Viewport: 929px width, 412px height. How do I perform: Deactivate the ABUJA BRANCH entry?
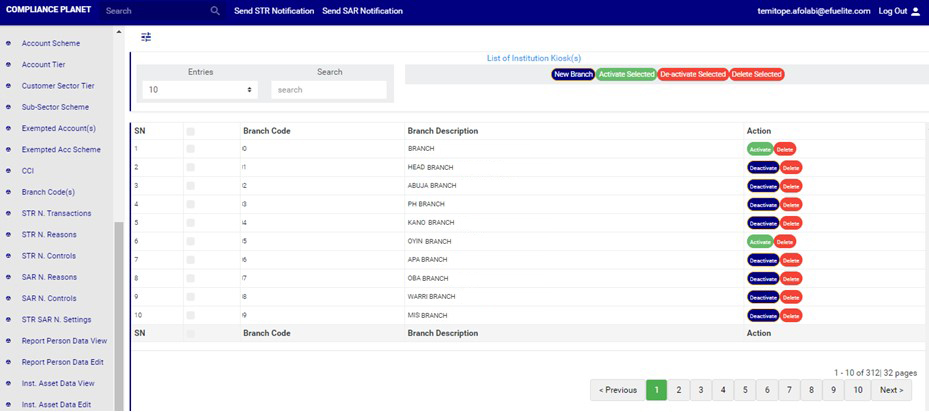click(762, 186)
